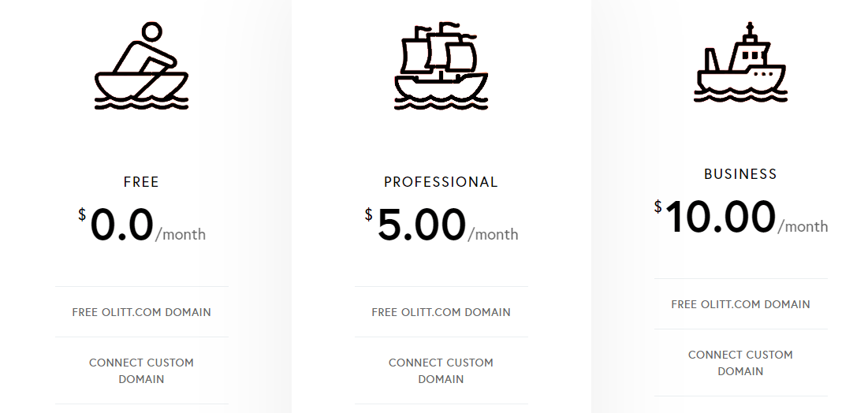Click Connect Custom Domain under Business plan

[740, 363]
